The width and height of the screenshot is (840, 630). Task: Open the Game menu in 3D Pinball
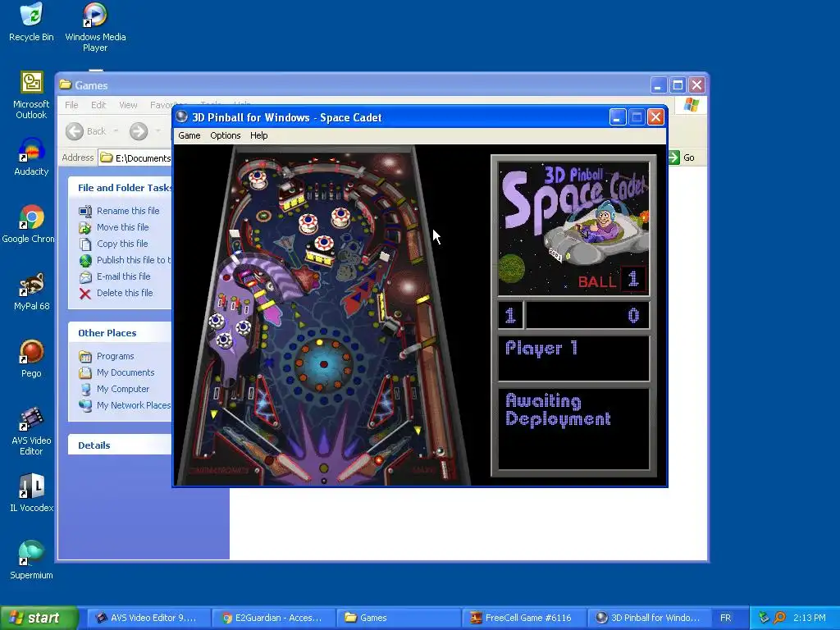(189, 135)
